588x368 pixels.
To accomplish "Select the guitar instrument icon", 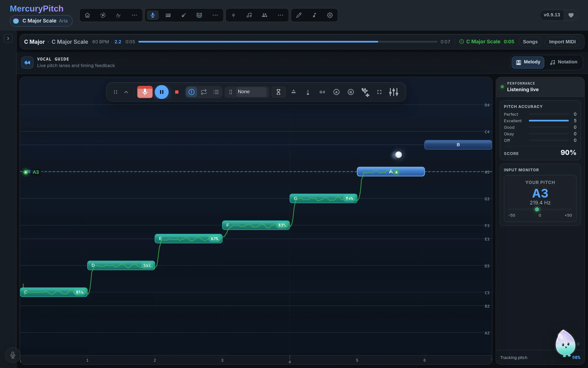I will 184,15.
